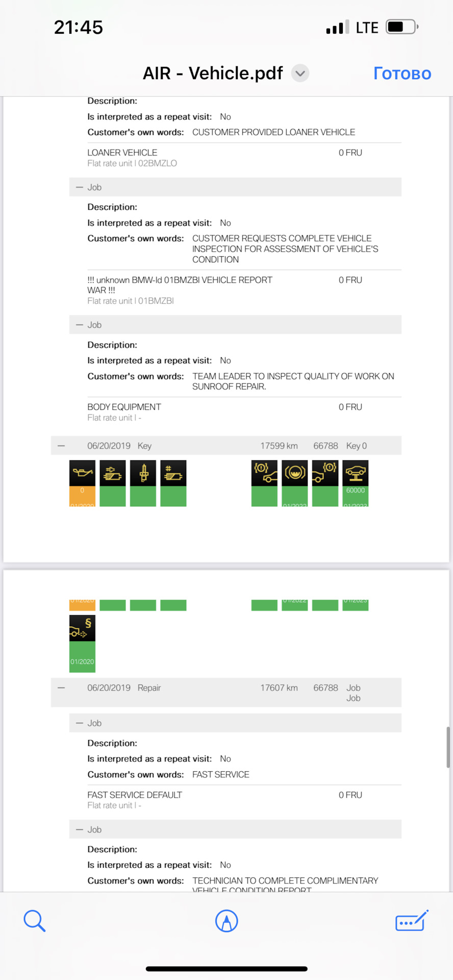Image resolution: width=453 pixels, height=980 pixels.
Task: Grab the PDF vertical scroll indicator
Action: click(448, 747)
